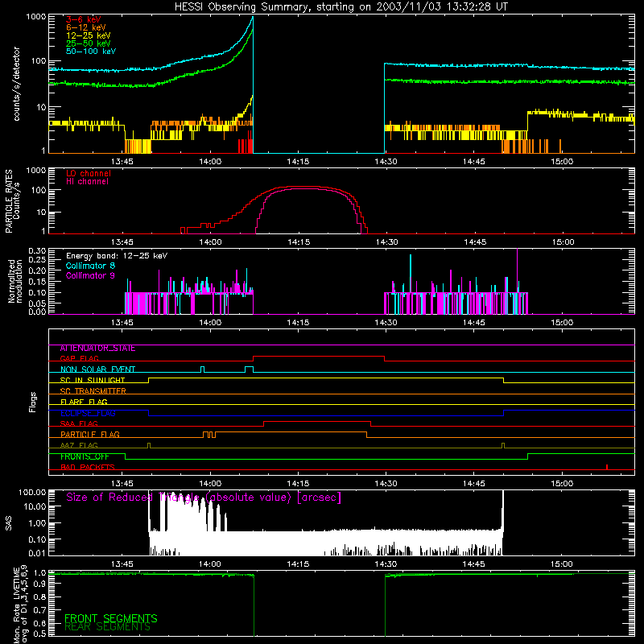644x644 pixels.
Task: Click the 25-50 keV legend entry
Action: click(x=89, y=43)
